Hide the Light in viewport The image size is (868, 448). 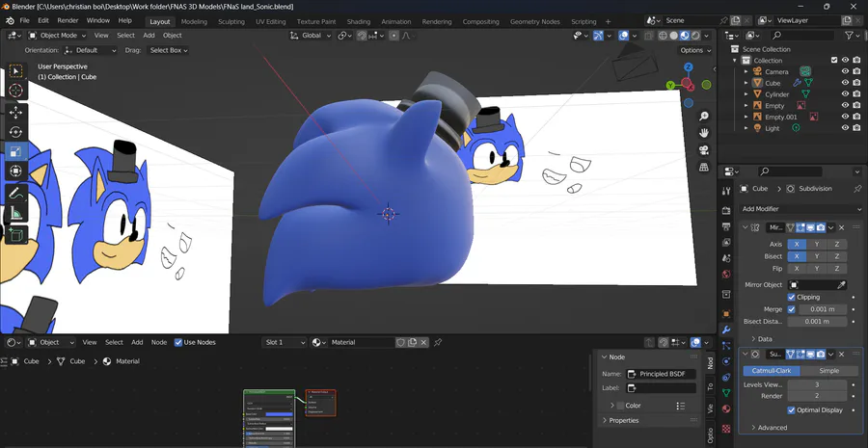tap(845, 128)
